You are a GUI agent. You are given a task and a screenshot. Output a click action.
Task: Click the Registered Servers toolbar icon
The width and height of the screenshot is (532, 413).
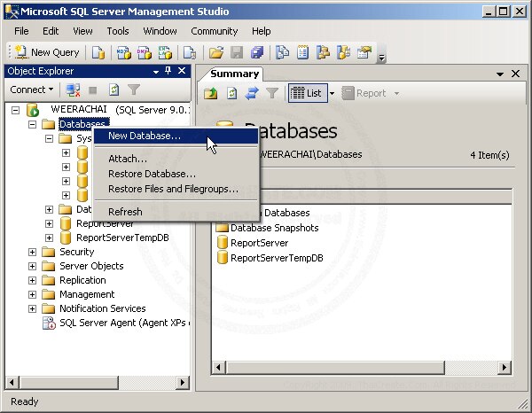coord(282,52)
